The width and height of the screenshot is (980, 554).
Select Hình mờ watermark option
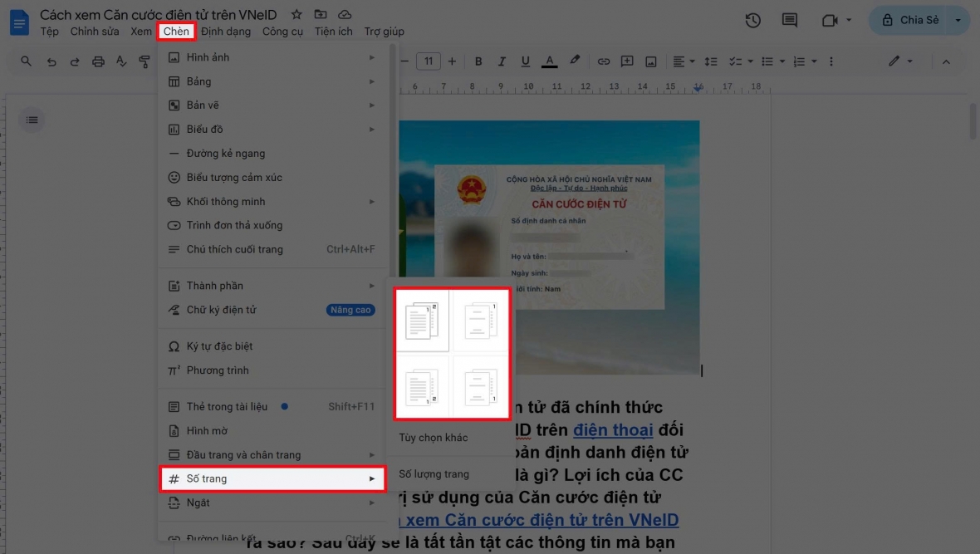(272, 431)
